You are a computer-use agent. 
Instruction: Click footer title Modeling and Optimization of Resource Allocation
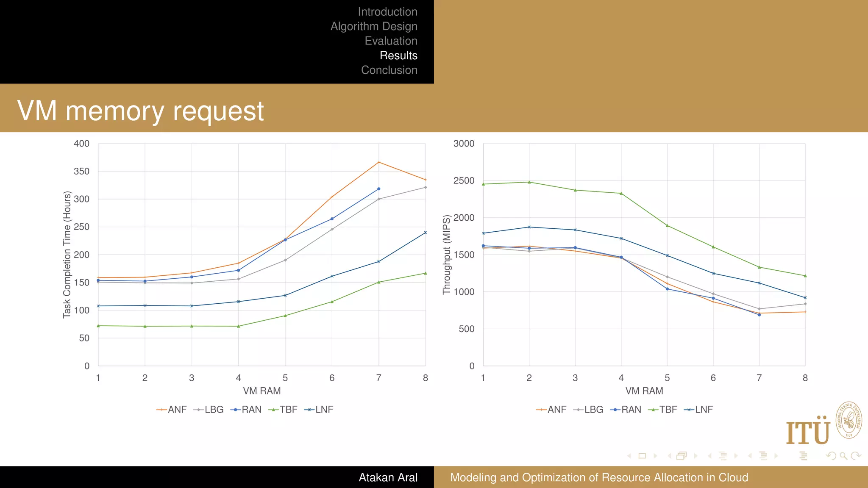click(x=599, y=477)
